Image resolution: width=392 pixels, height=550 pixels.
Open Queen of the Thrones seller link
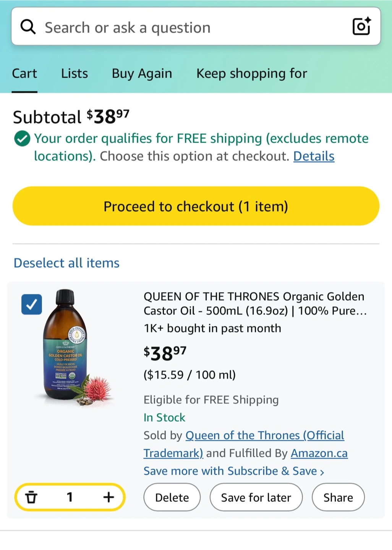pos(264,435)
